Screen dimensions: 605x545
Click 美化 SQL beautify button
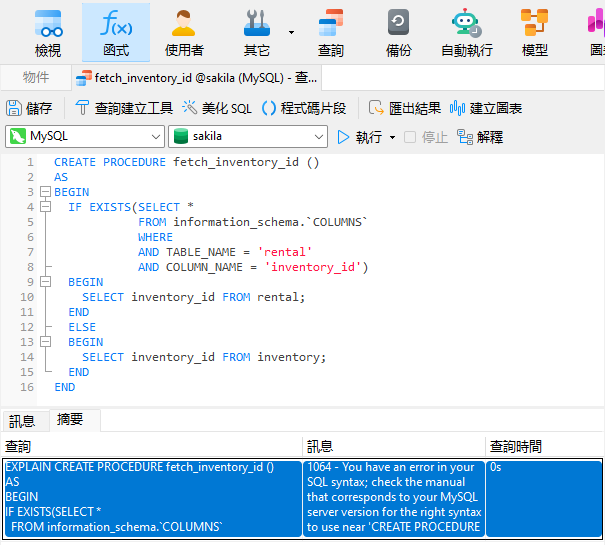(x=217, y=108)
